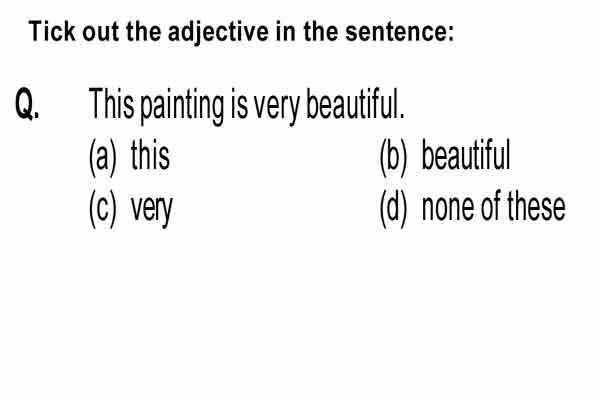Screen dimensions: 600x400
Task: Click "beautiful." at the sentence end
Action: coord(355,104)
